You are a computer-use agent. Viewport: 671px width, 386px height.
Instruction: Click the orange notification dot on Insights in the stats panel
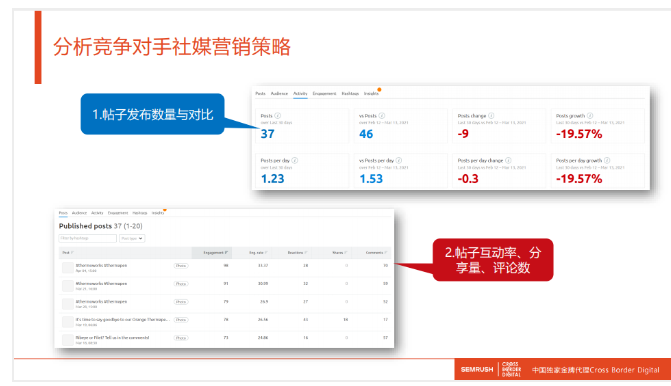379,89
